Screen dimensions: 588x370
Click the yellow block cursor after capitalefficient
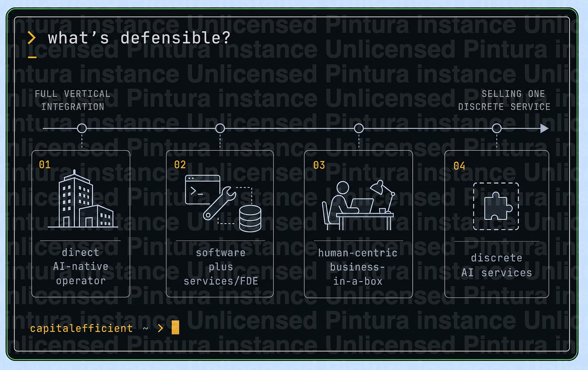coord(175,328)
